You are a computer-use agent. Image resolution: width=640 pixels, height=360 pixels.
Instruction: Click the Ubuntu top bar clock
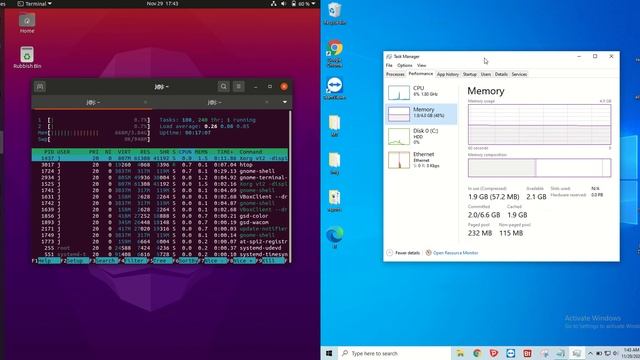[x=162, y=4]
